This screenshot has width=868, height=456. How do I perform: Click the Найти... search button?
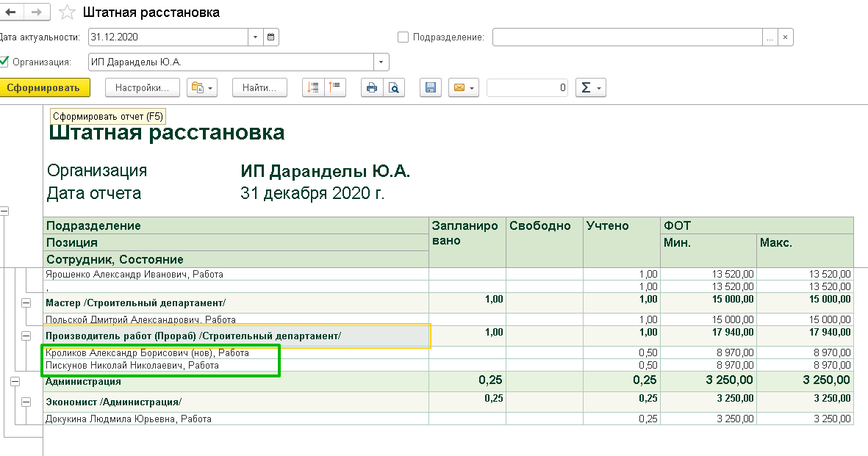point(259,87)
